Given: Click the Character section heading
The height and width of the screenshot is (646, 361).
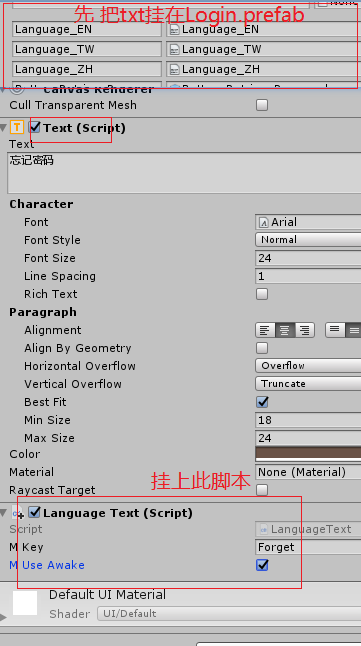Looking at the screenshot, I should pyautogui.click(x=41, y=204).
